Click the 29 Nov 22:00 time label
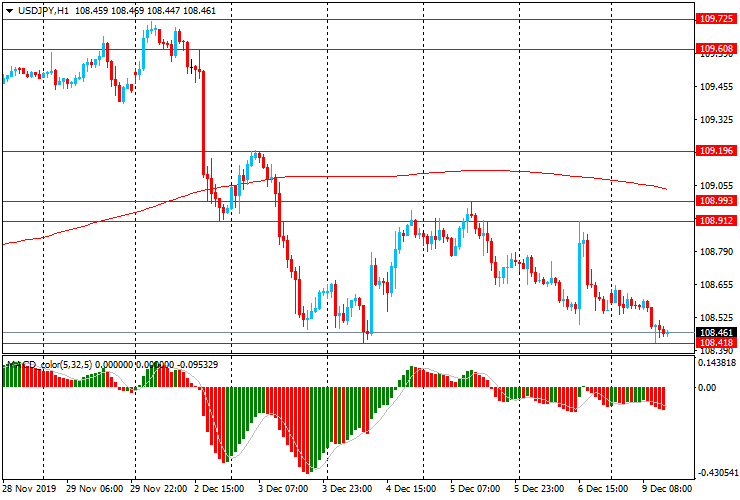This screenshot has width=740, height=500. pos(159,488)
